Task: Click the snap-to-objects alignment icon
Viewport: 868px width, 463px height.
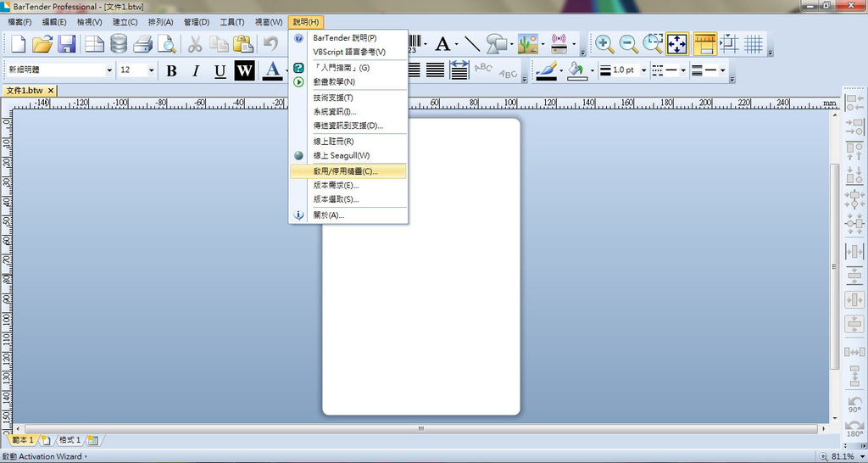Action: coord(729,44)
